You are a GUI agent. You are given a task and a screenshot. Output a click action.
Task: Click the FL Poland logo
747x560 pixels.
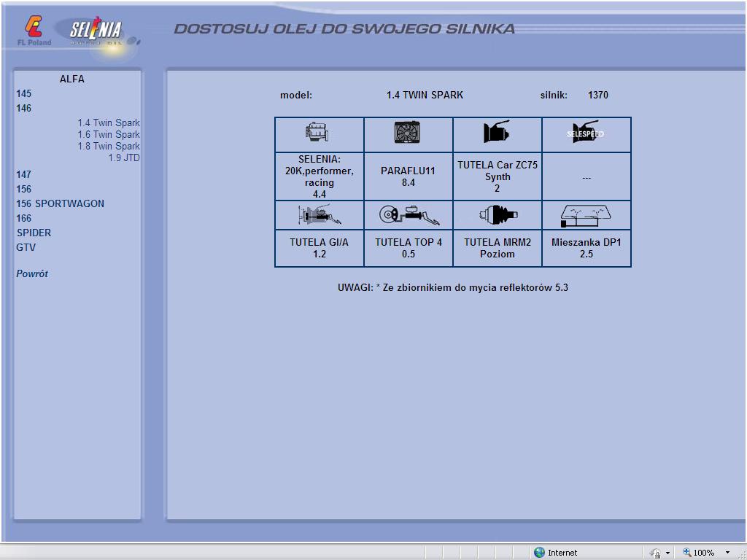coord(34,32)
